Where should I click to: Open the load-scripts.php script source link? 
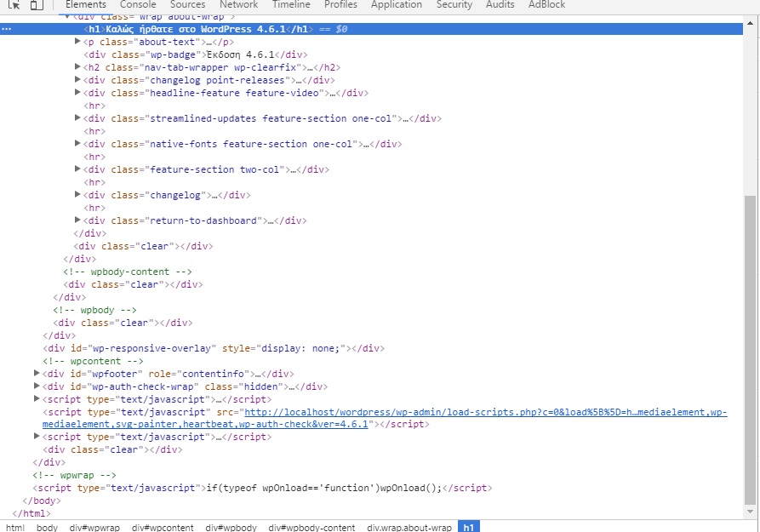tap(385, 418)
